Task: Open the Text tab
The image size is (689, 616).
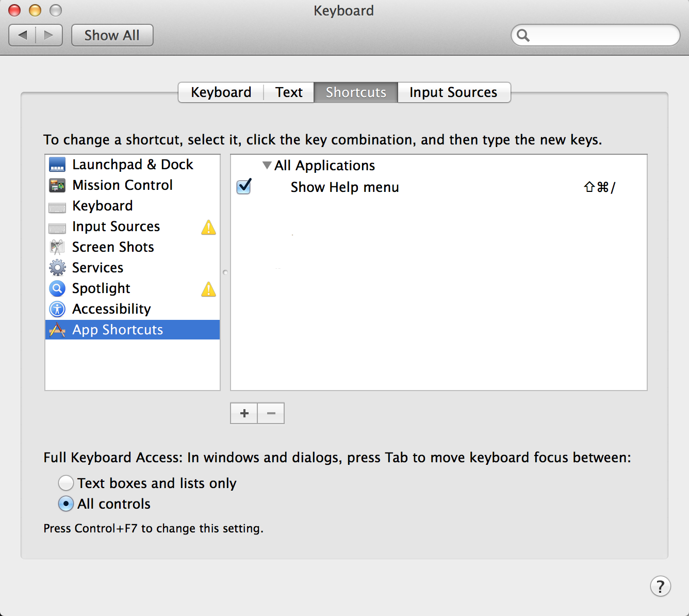Action: coord(289,92)
